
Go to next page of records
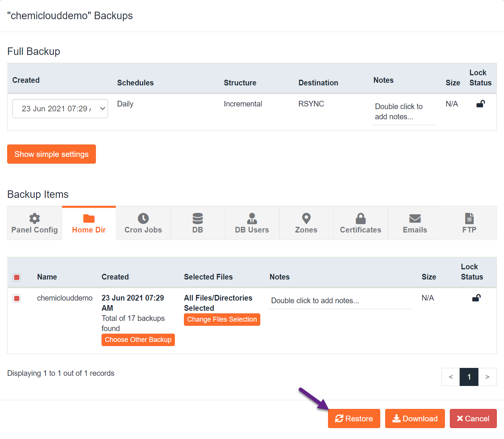click(487, 377)
